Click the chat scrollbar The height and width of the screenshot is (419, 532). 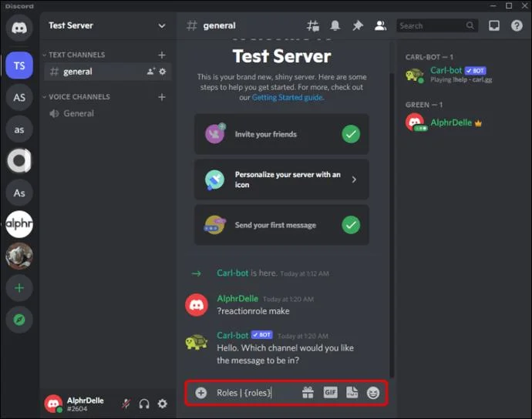(x=392, y=226)
